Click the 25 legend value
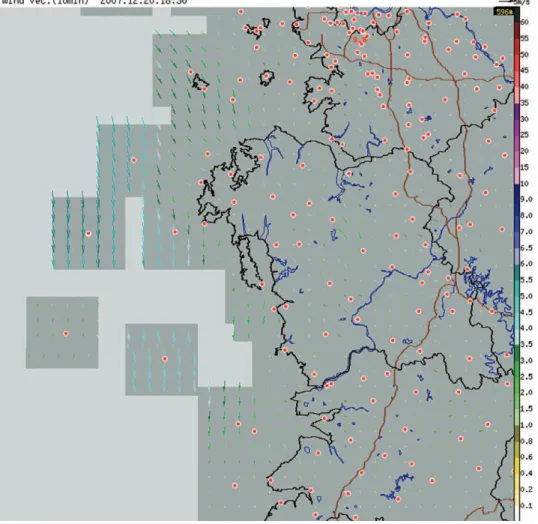The width and height of the screenshot is (538, 524). (x=524, y=135)
